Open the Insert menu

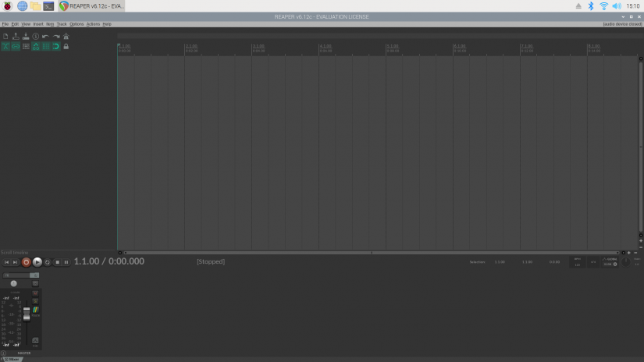pos(38,24)
